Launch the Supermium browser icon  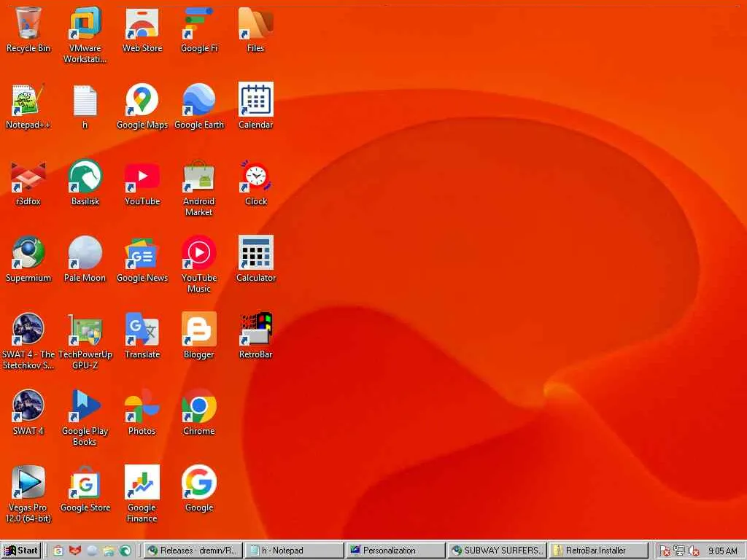[28, 260]
